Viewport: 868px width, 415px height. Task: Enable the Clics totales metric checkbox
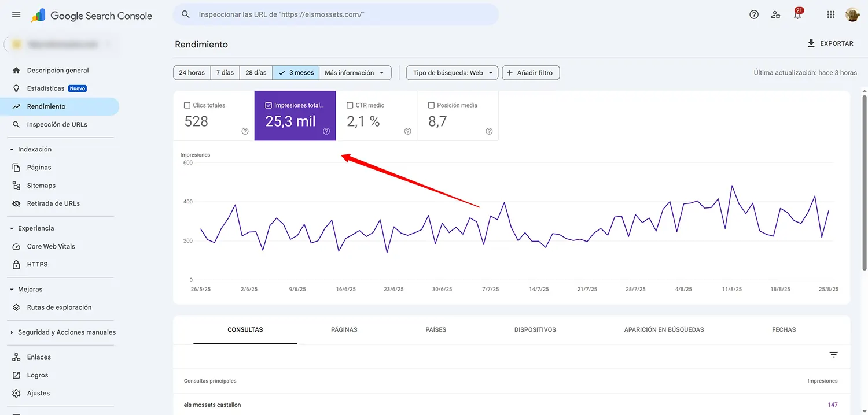187,105
